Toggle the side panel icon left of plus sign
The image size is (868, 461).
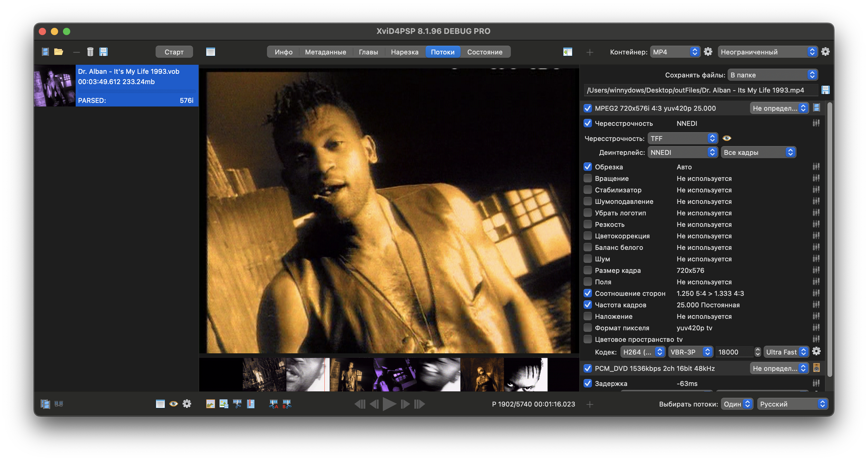[x=567, y=52]
